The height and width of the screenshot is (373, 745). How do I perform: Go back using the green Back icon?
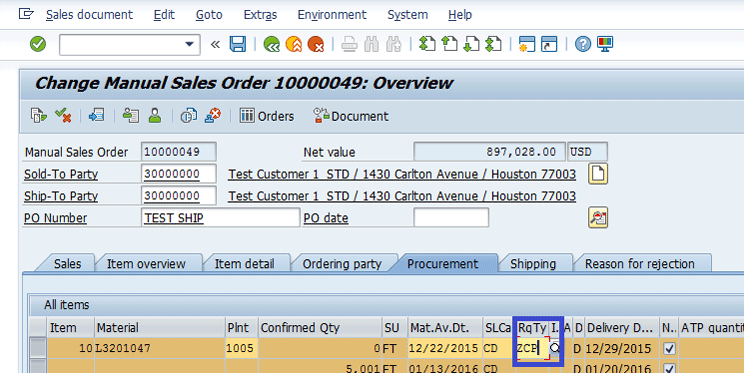click(x=271, y=44)
